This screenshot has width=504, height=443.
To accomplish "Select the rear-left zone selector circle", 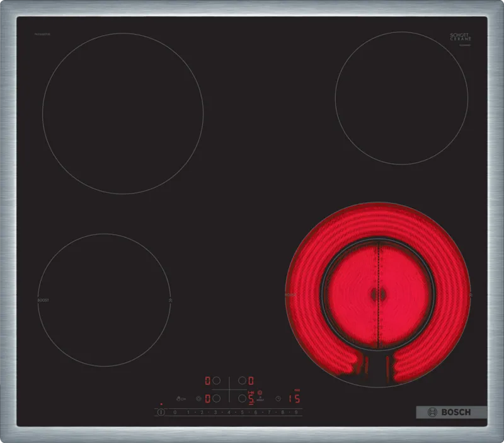I will (x=216, y=381).
